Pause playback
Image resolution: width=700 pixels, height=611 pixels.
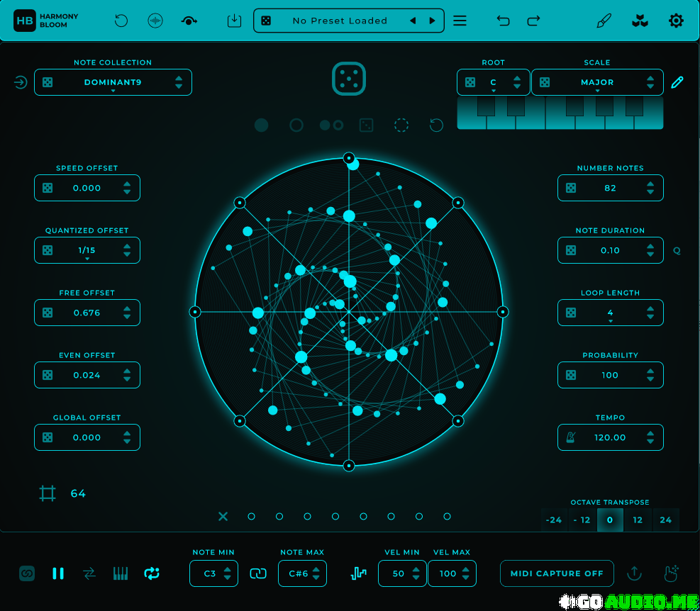[x=58, y=573]
